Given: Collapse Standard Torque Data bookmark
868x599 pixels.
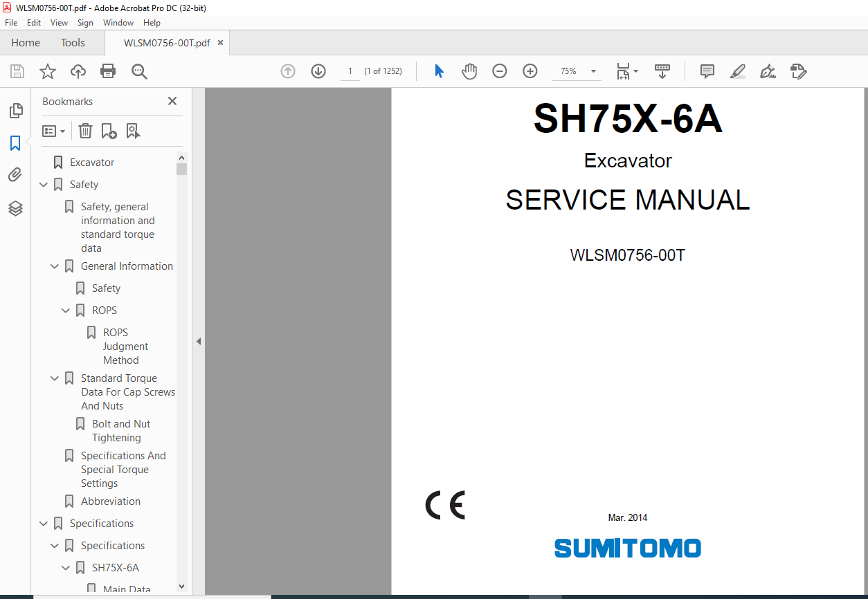Looking at the screenshot, I should pos(55,378).
